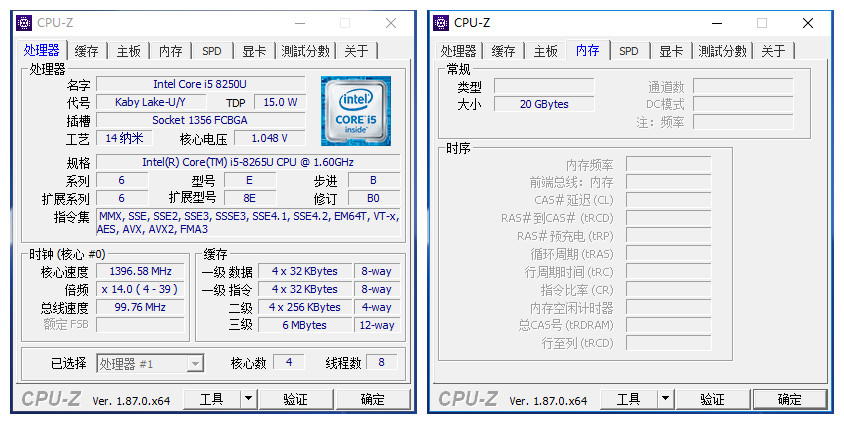Close the left CPU-Z window
This screenshot has height=424, width=844.
[391, 23]
